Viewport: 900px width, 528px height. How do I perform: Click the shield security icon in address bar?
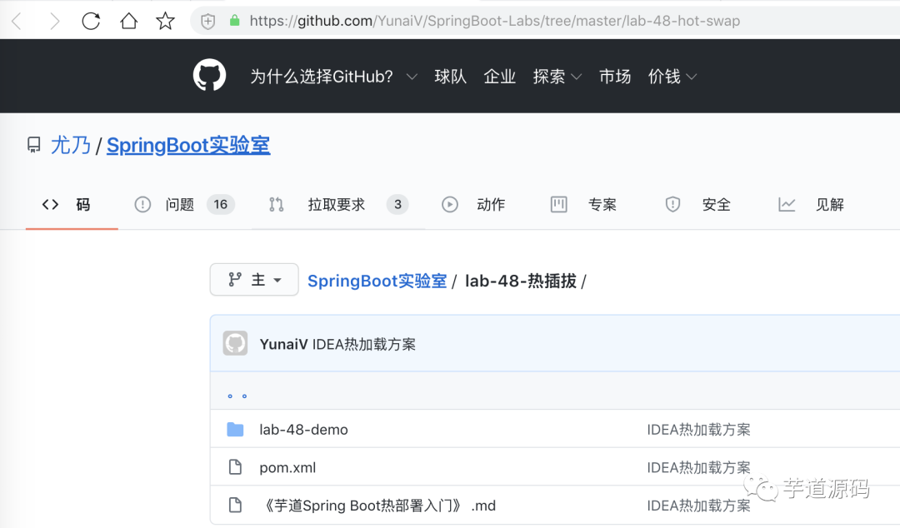208,21
